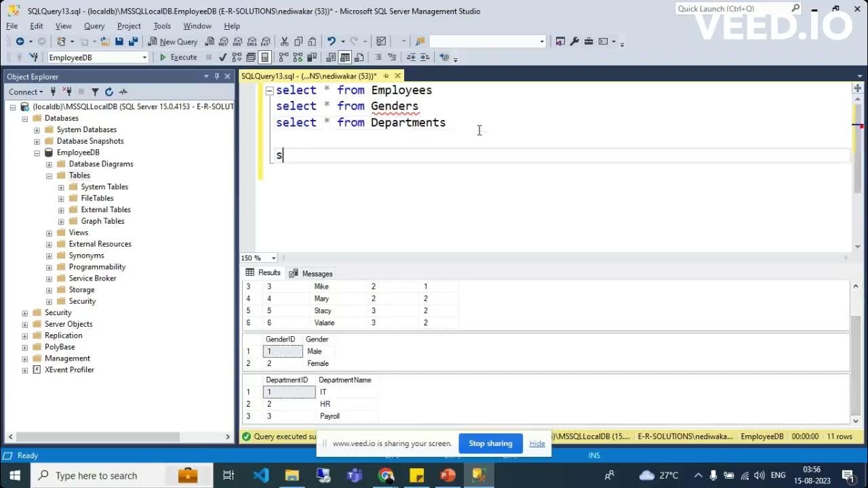Click the Open File folder icon
The width and height of the screenshot is (868, 488).
click(104, 41)
